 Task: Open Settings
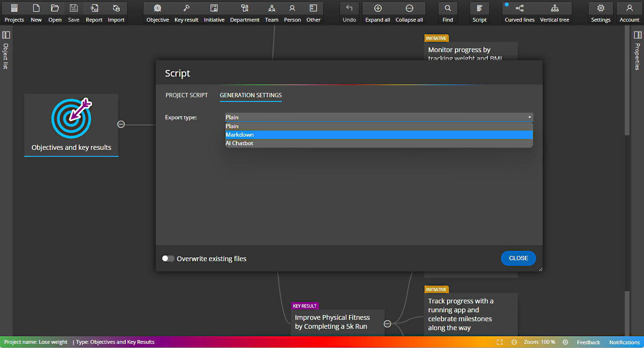tap(600, 13)
